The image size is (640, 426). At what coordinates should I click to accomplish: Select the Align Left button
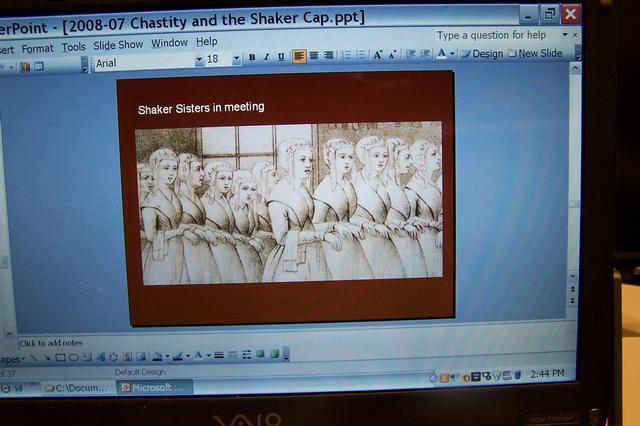tap(299, 56)
